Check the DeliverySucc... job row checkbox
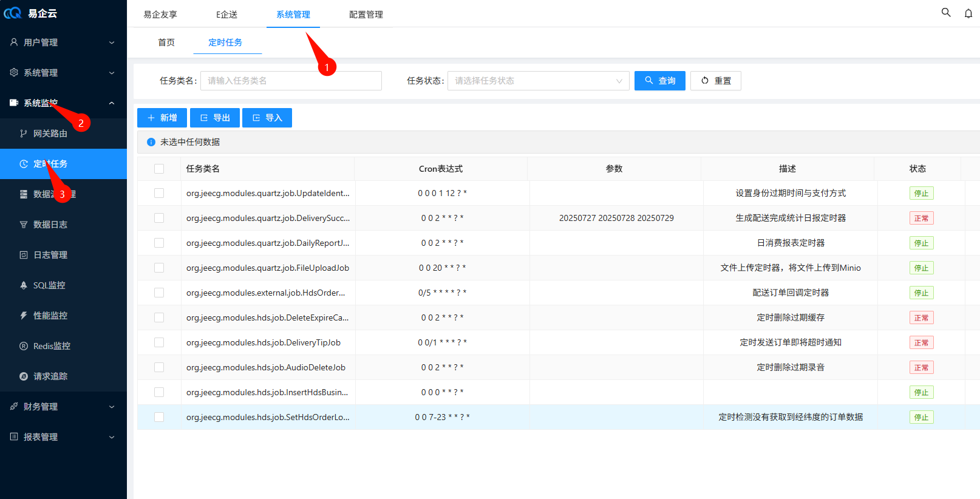 (159, 218)
